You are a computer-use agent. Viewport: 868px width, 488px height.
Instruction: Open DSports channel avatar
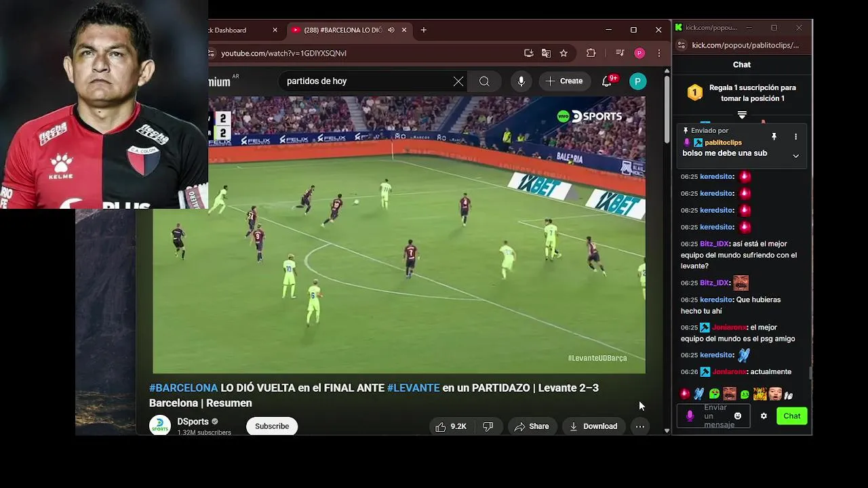[160, 426]
